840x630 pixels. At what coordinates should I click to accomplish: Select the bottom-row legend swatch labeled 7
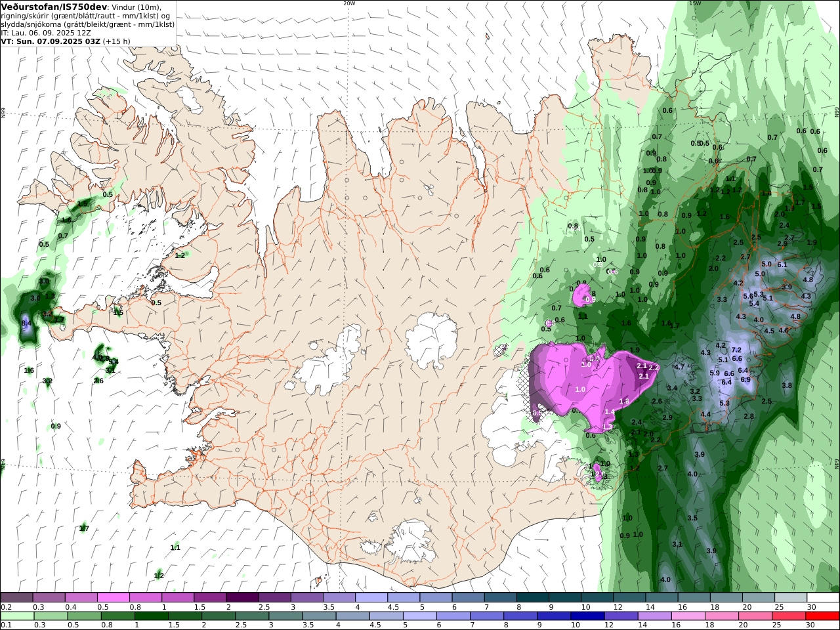[x=487, y=616]
